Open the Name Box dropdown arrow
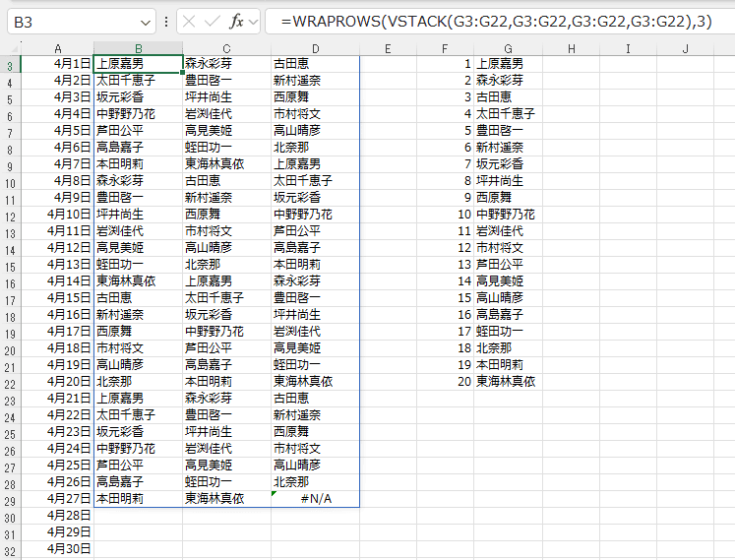735x560 pixels. pos(146,21)
